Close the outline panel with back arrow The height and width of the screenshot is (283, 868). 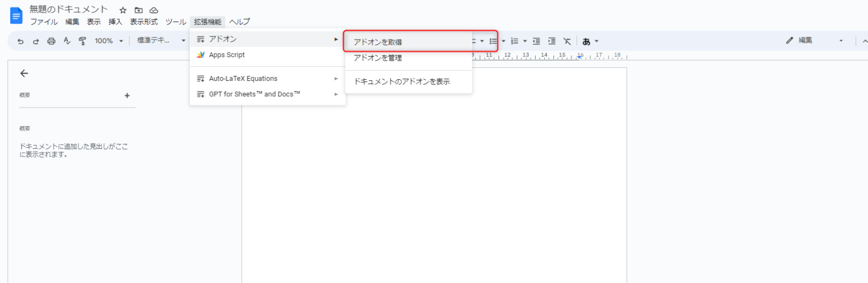(x=24, y=73)
